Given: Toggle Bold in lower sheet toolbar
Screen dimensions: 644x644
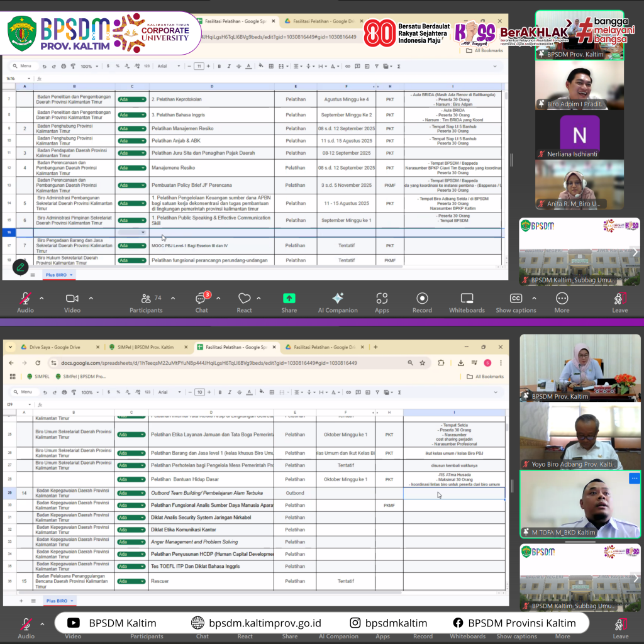Looking at the screenshot, I should [220, 392].
